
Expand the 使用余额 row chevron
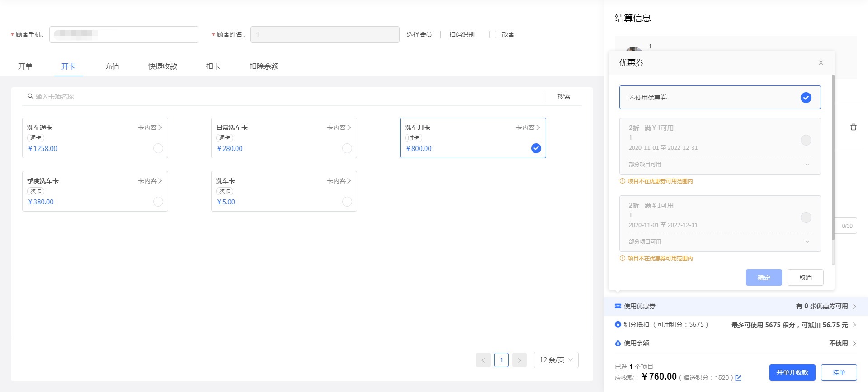[x=854, y=343]
